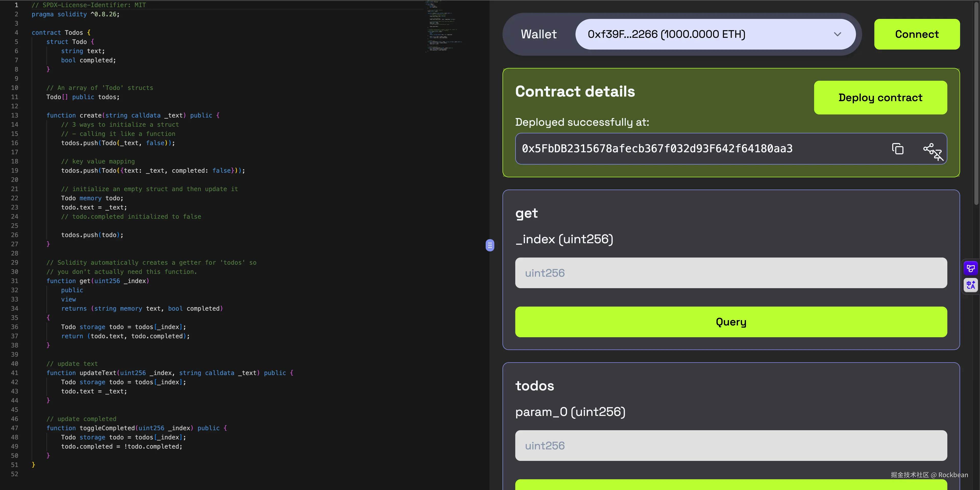Click the chevron arrow in wallet selector
Screen dimensions: 980x490
[x=837, y=34]
